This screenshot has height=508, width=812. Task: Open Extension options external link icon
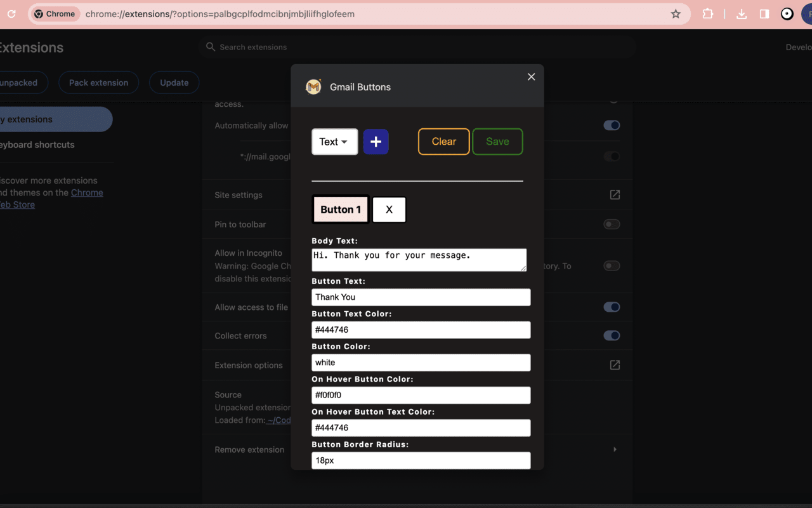(x=615, y=365)
